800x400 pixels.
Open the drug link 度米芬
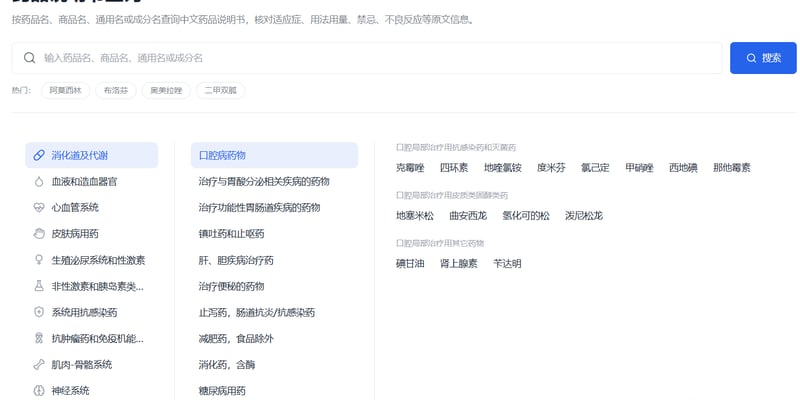(x=551, y=168)
